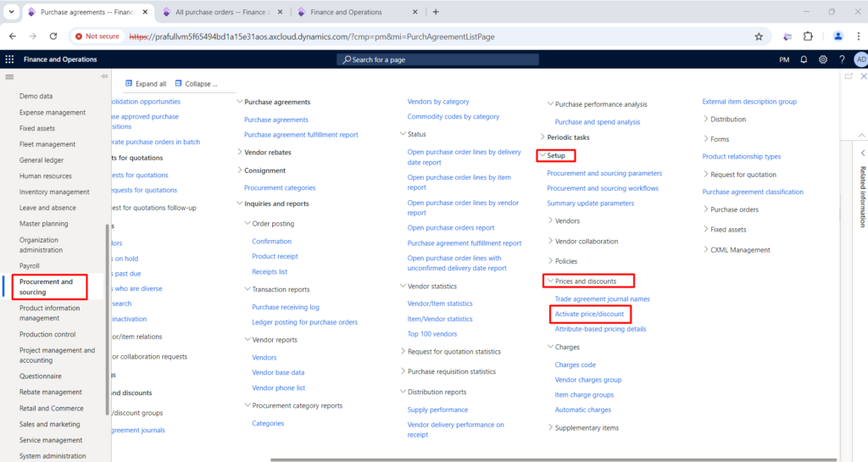Open Purchase and spend analysis link
Image resolution: width=868 pixels, height=462 pixels.
pos(598,122)
